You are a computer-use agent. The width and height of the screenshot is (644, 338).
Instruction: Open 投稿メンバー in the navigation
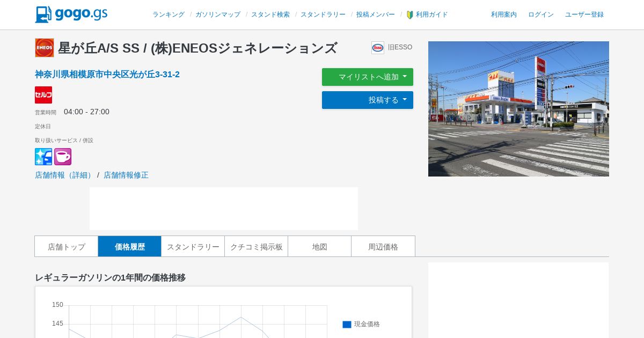click(x=376, y=15)
